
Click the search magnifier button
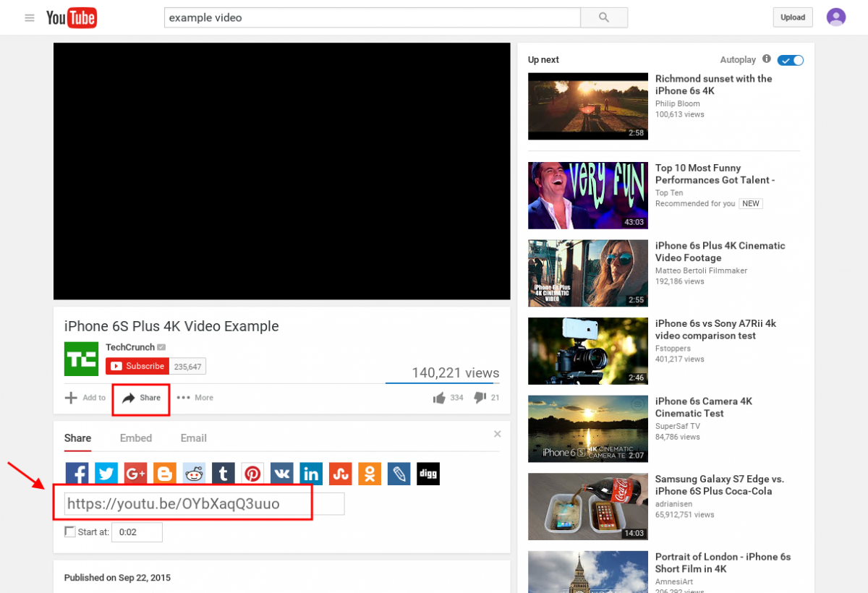tap(604, 17)
